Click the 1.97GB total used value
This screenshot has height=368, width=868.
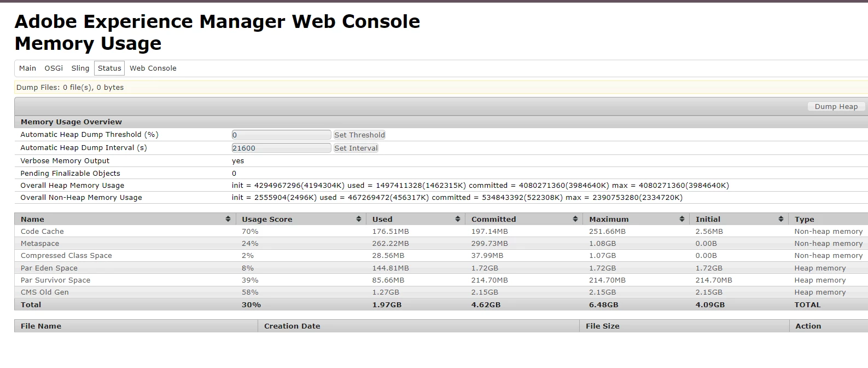[387, 305]
